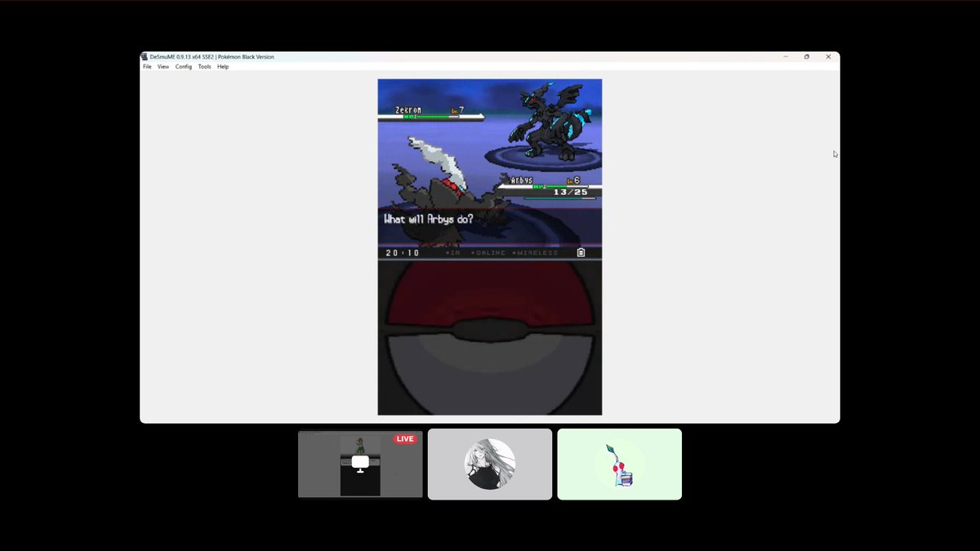Close the DeSmuME window
The width and height of the screenshot is (980, 551).
(828, 57)
